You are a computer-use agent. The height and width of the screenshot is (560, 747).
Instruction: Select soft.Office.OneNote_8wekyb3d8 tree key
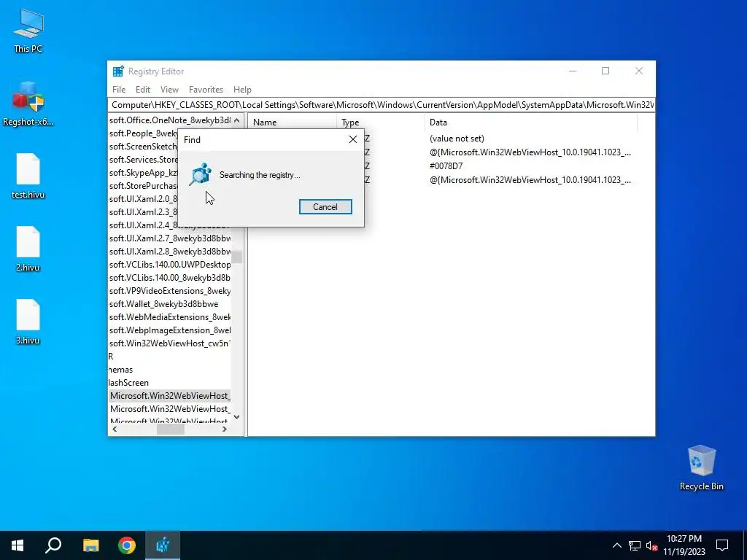click(169, 120)
